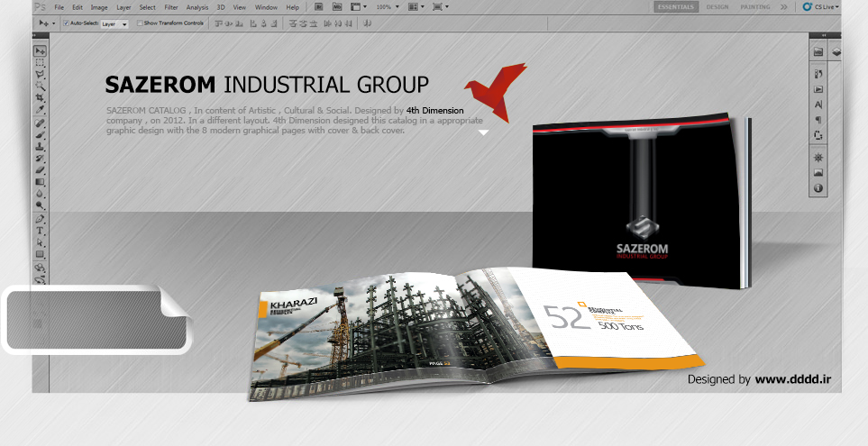868x446 pixels.
Task: Select the History Brush tool
Action: pos(40,159)
